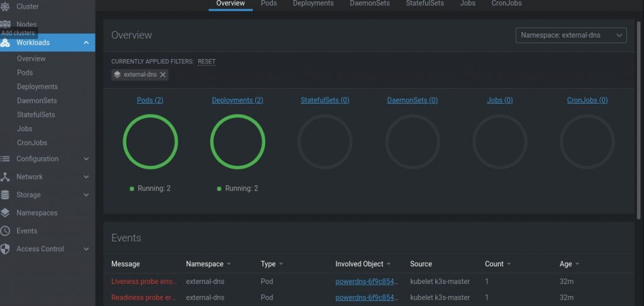Switch to the Pods tab
Screen dimensions: 644x306
tap(269, 4)
